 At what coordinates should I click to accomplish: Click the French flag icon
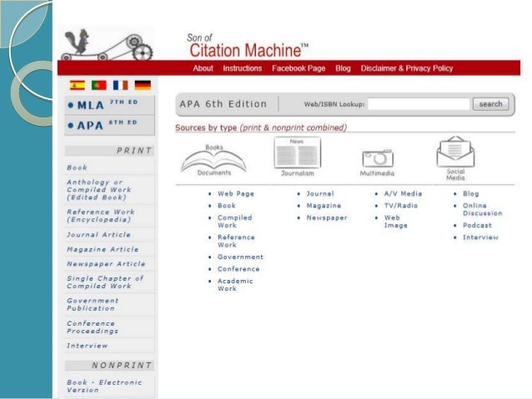(x=120, y=85)
